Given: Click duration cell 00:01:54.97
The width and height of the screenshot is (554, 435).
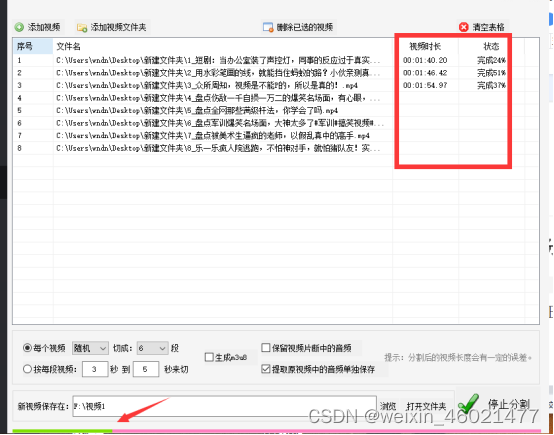Looking at the screenshot, I should point(425,86).
